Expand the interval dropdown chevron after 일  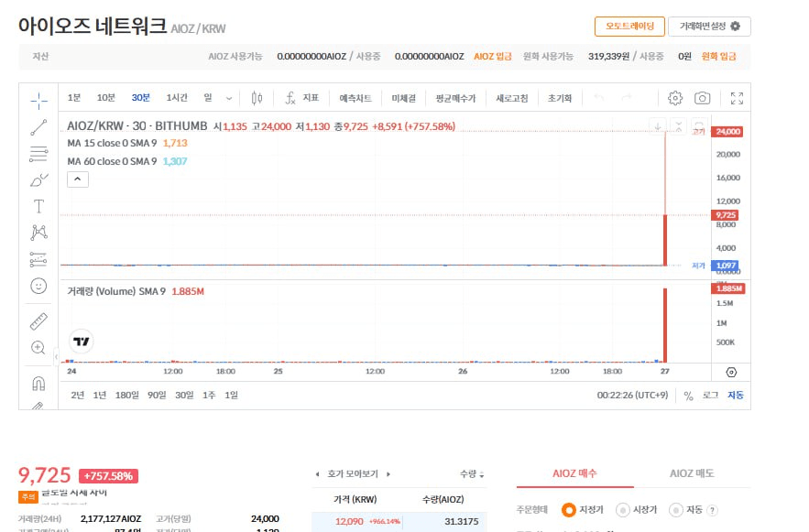(x=229, y=98)
